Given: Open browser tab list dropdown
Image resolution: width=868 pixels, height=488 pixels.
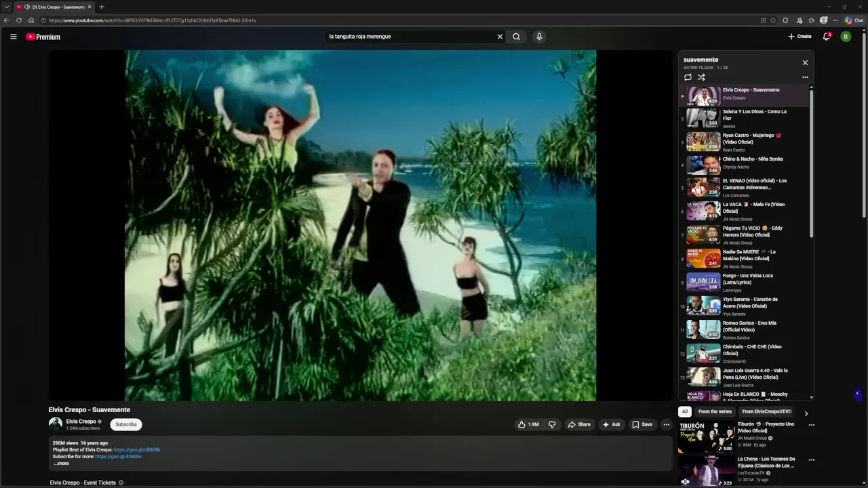Looking at the screenshot, I should point(6,7).
